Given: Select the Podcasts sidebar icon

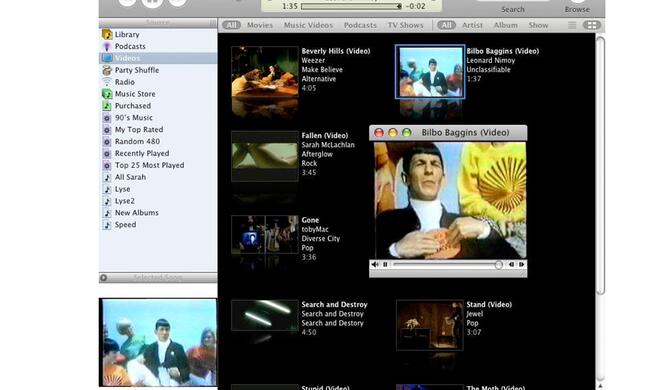Looking at the screenshot, I should click(107, 46).
